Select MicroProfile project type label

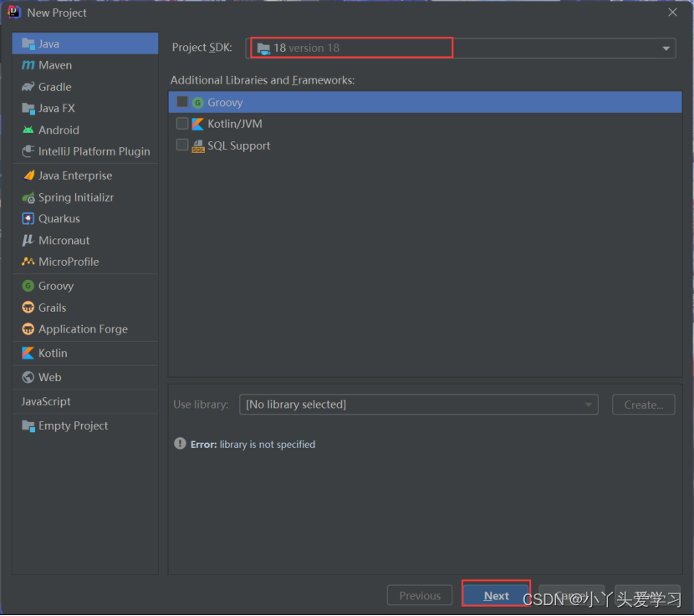tap(69, 262)
